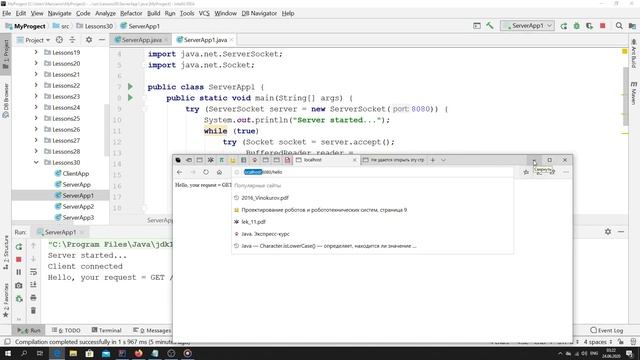The height and width of the screenshot is (360, 640).
Task: Rerun ServerApp1 from the main toolbar
Action: click(564, 26)
